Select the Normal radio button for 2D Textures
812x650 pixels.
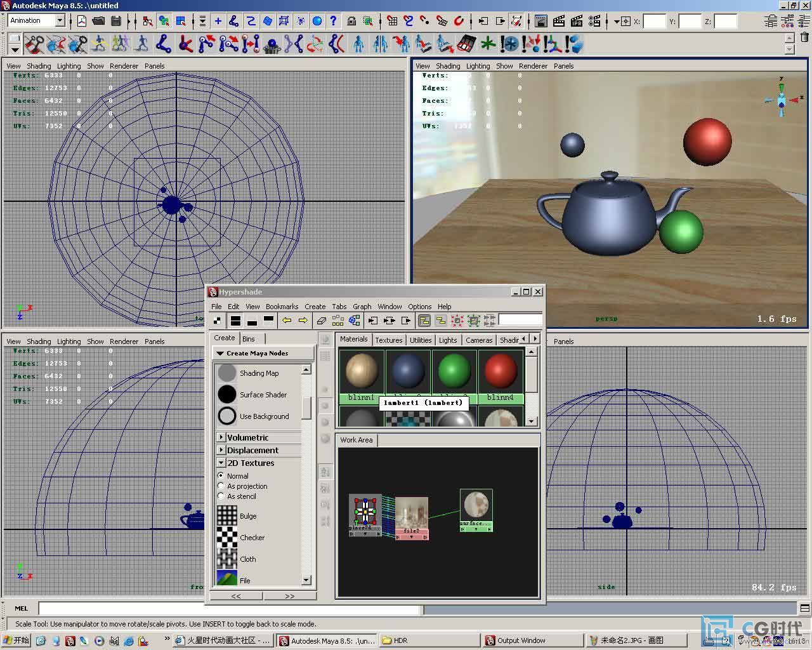pos(221,475)
